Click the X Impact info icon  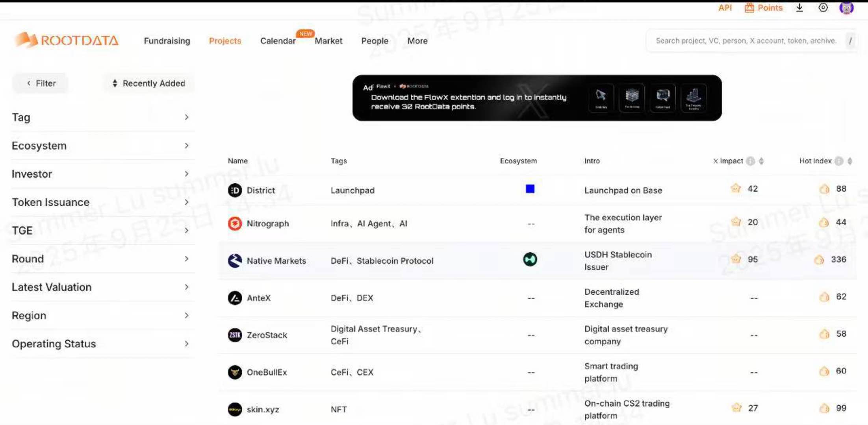point(751,161)
